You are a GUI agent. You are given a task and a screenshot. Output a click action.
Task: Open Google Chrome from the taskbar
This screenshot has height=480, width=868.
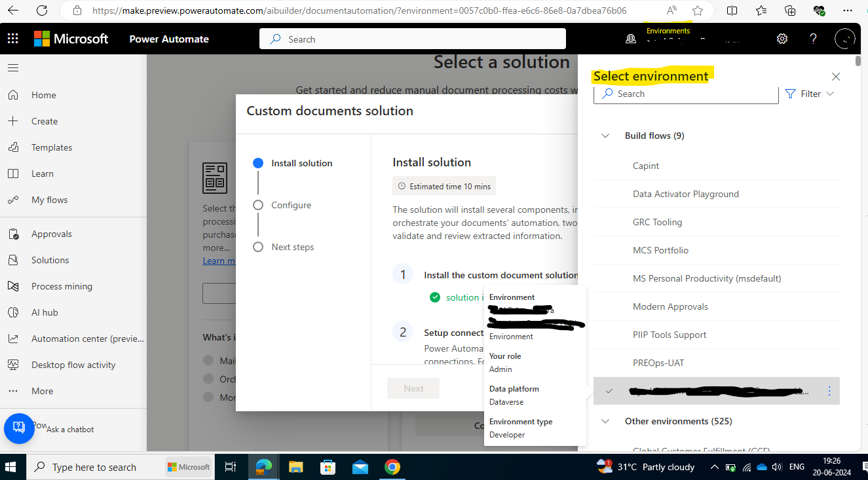[x=392, y=467]
